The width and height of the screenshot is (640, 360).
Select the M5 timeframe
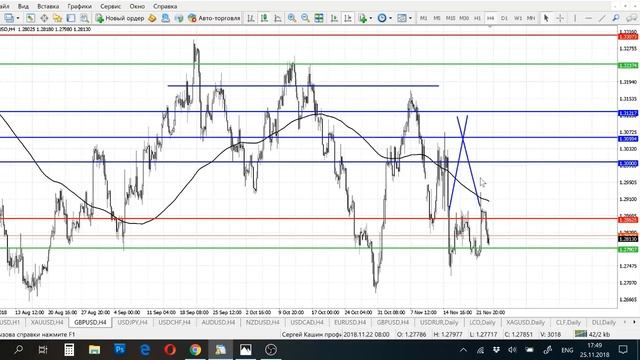click(x=437, y=18)
